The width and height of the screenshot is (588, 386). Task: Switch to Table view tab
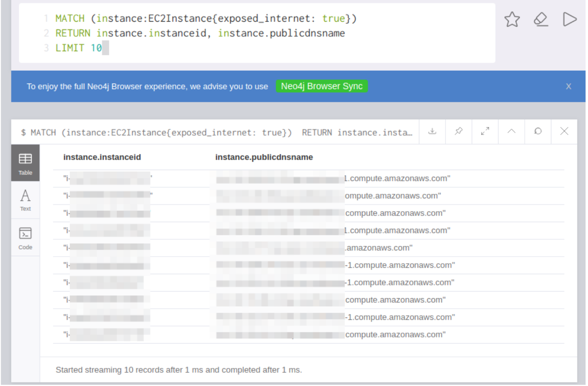[25, 163]
